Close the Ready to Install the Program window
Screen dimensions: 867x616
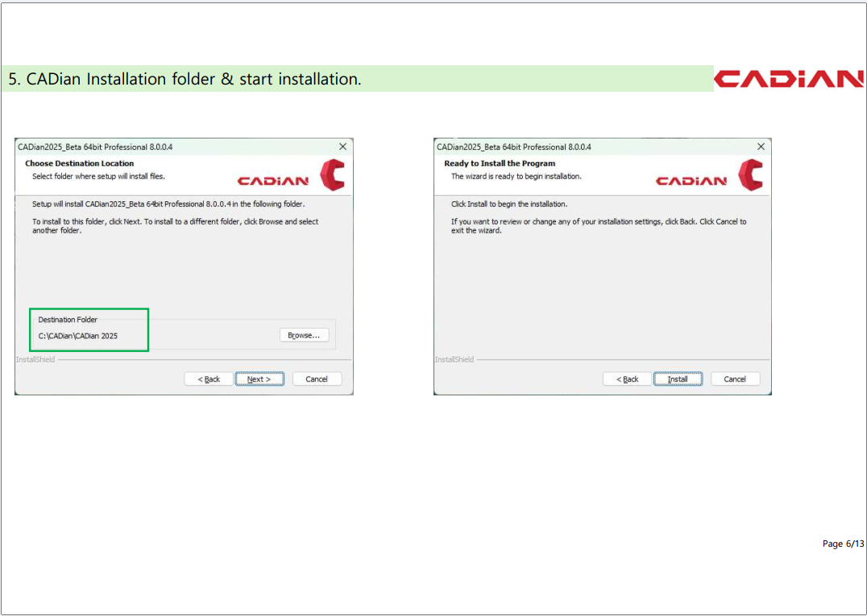(x=761, y=147)
